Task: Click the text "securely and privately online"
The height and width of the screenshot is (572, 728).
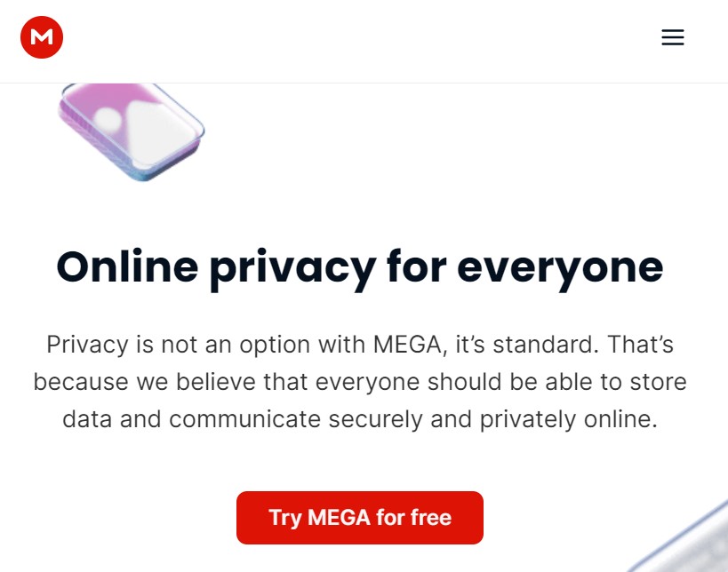Action: coord(492,419)
